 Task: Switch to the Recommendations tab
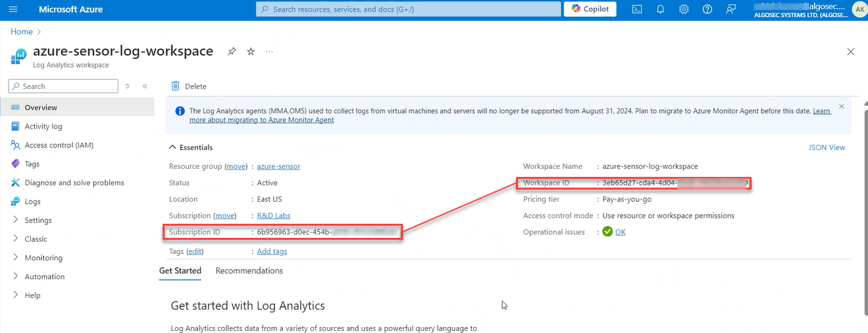[x=249, y=271]
